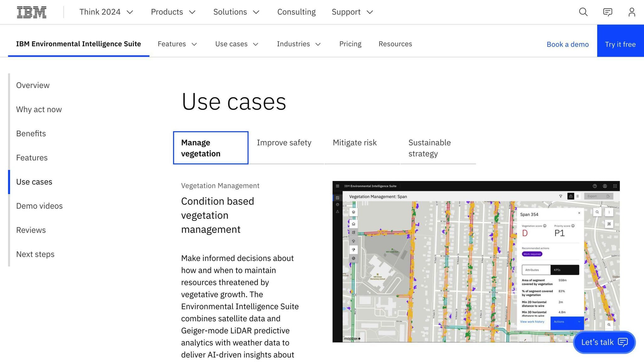Click the vegetation management map screenshot
The height and width of the screenshot is (362, 644).
476,261
